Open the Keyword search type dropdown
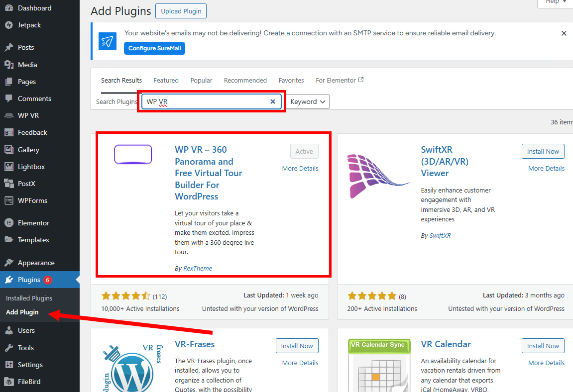The width and height of the screenshot is (573, 392). coord(308,101)
